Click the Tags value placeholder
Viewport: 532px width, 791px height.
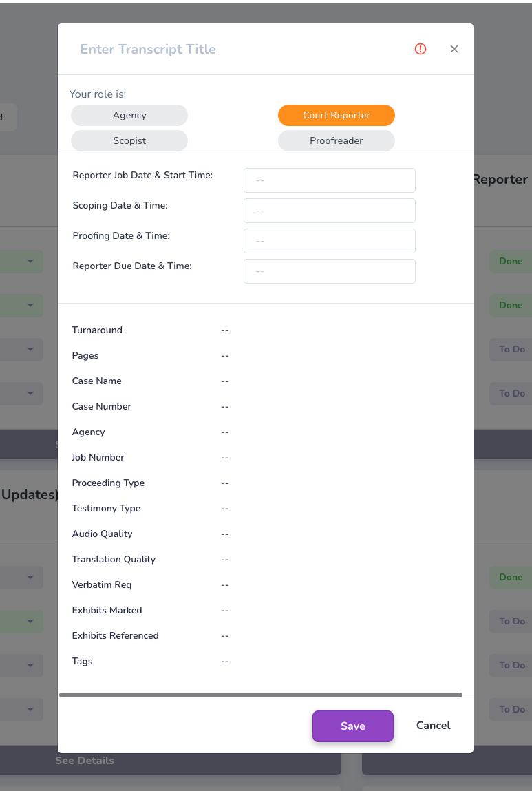coord(225,662)
